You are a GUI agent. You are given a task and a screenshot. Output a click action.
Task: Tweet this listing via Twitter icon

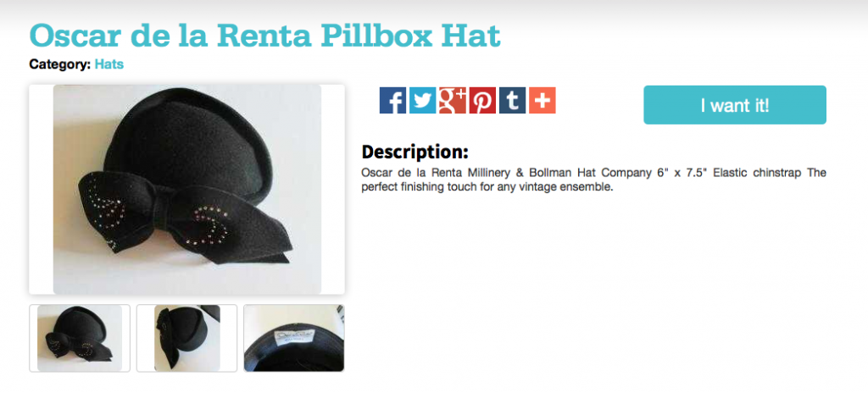click(422, 100)
